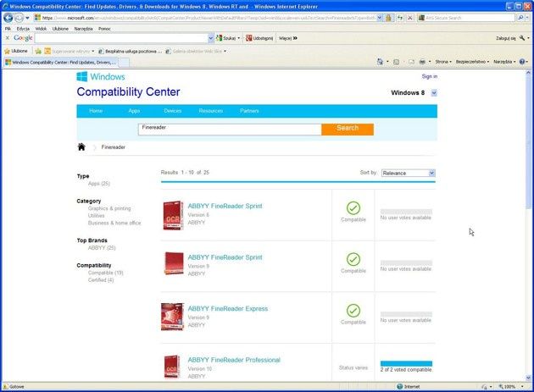Open ABBYY FineReader Sprint Version 6 link
The image size is (534, 392).
(225, 207)
